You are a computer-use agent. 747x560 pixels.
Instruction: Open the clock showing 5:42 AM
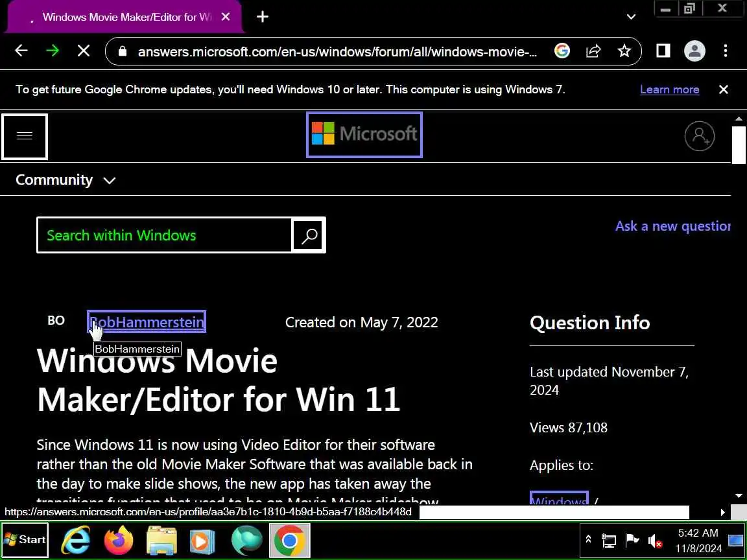coord(698,541)
